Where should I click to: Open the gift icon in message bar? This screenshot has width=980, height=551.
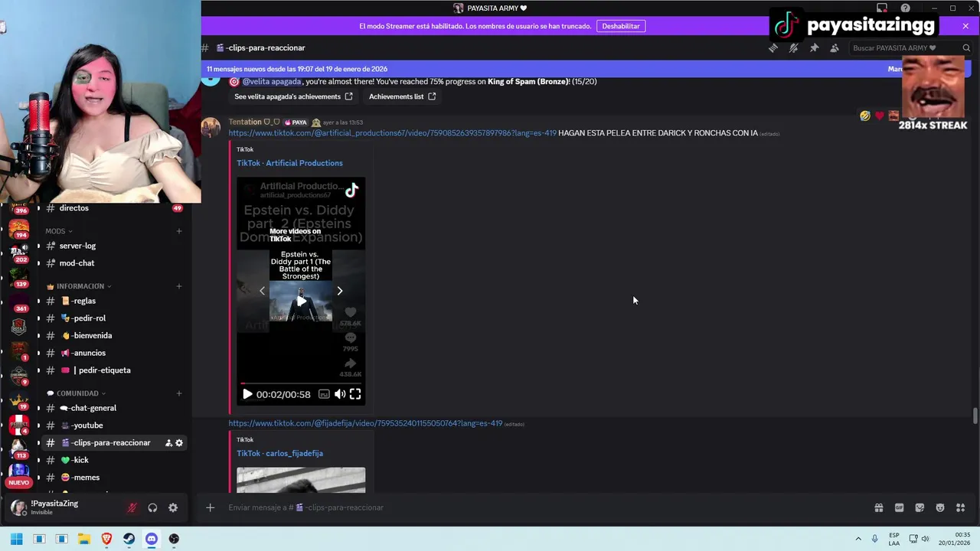point(879,507)
